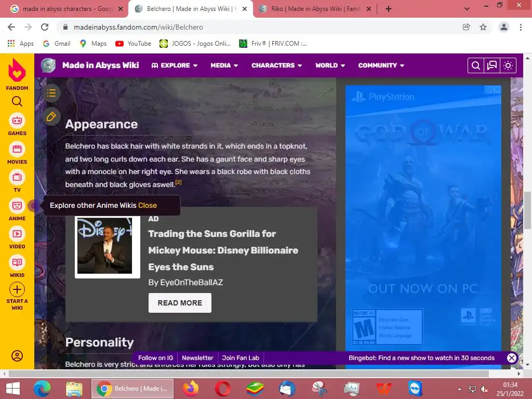Launch Firefox from taskbar
The width and height of the screenshot is (532, 399).
[x=191, y=389]
